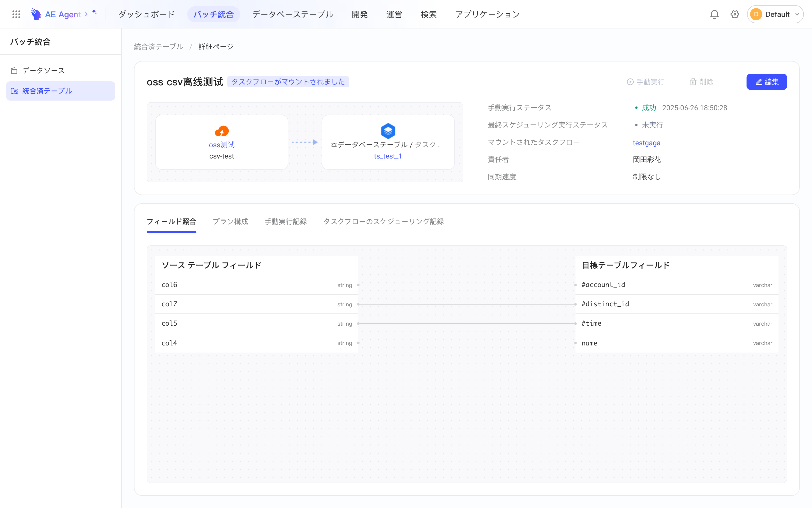Click the 本データベーステーブル / タスク… label
This screenshot has height=508, width=812.
point(385,145)
